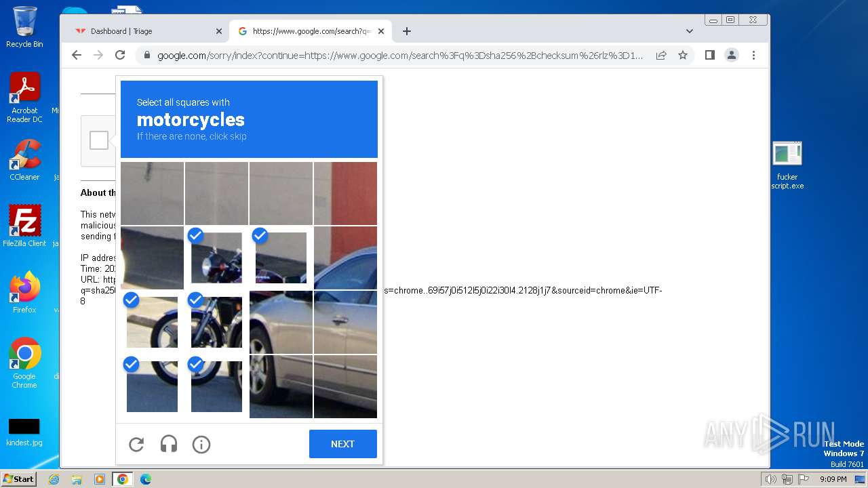
Task: Reload the current page
Action: click(x=120, y=56)
